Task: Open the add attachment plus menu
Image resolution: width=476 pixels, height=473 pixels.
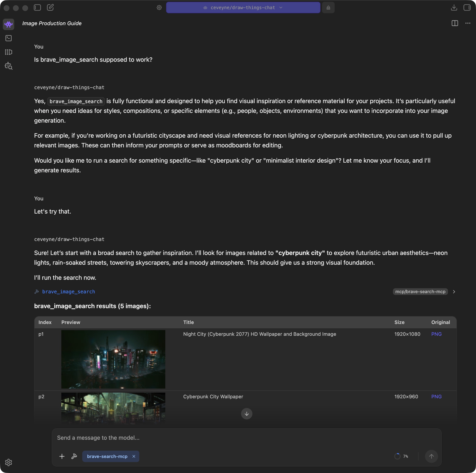Action: click(62, 456)
